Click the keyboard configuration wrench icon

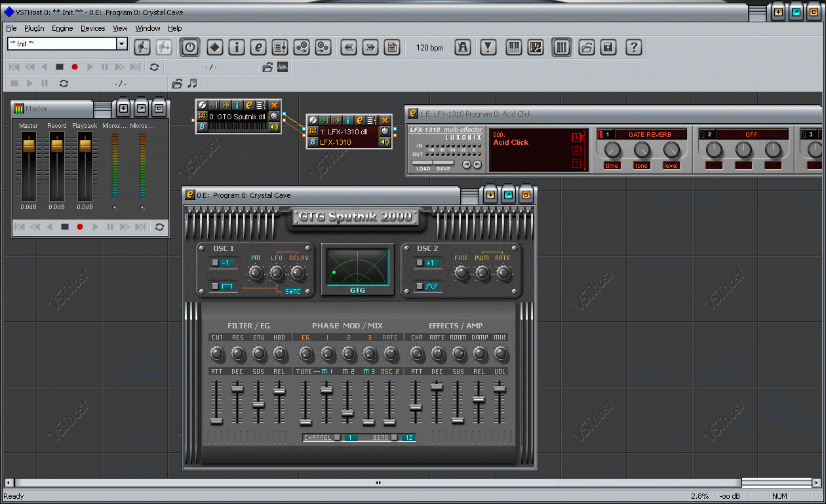[536, 47]
